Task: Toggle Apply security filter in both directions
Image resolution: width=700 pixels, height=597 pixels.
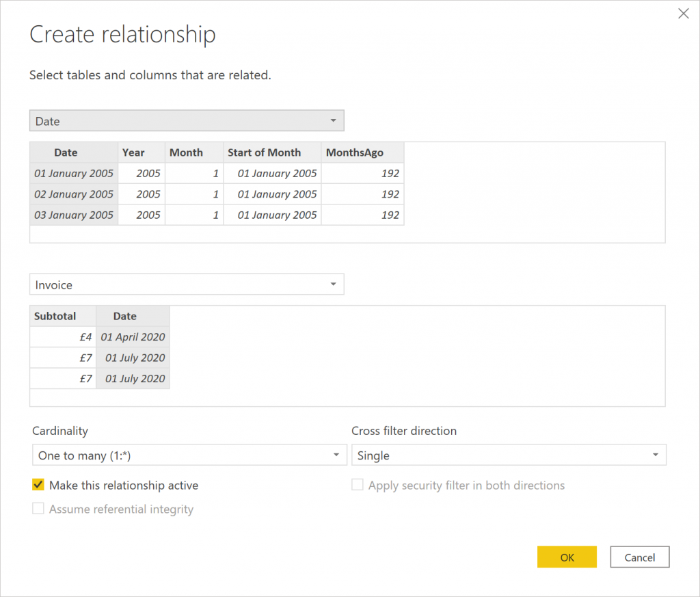Action: [x=358, y=485]
